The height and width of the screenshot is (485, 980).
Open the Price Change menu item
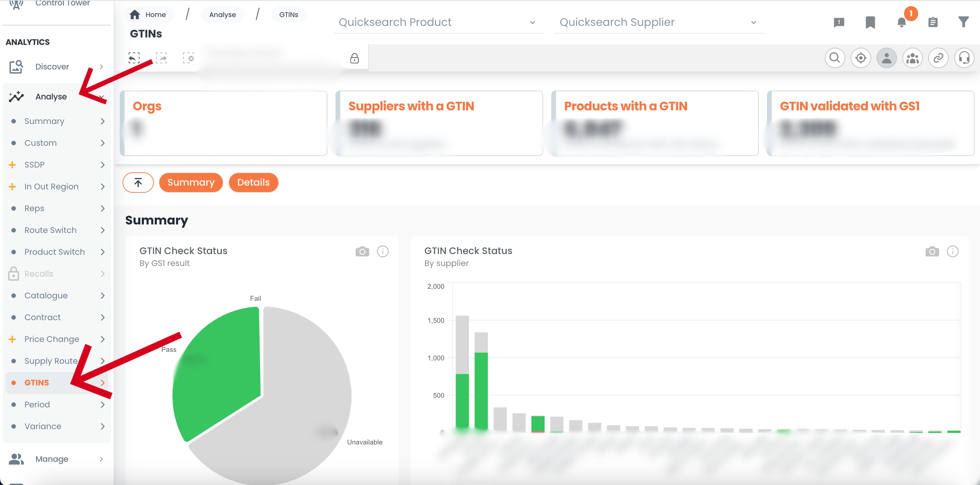tap(57, 339)
